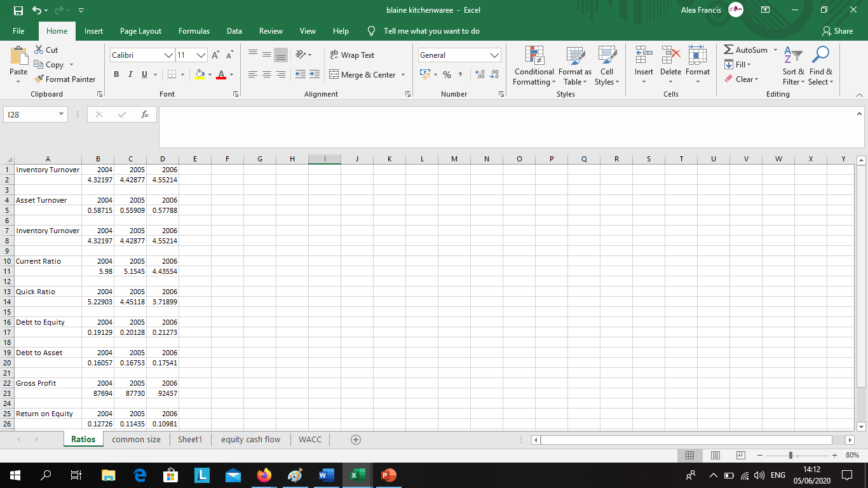Open Cell Styles gallery
The width and height of the screenshot is (868, 488).
coord(607,66)
